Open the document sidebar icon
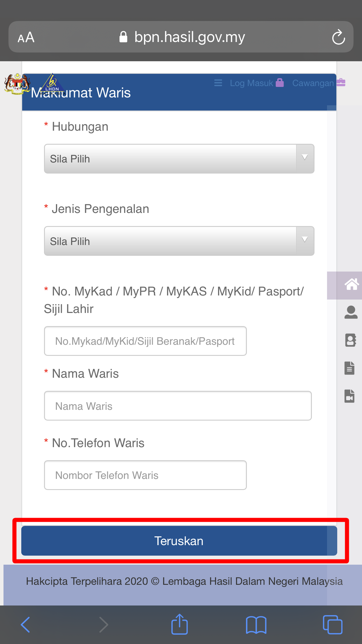This screenshot has width=362, height=644. click(349, 368)
